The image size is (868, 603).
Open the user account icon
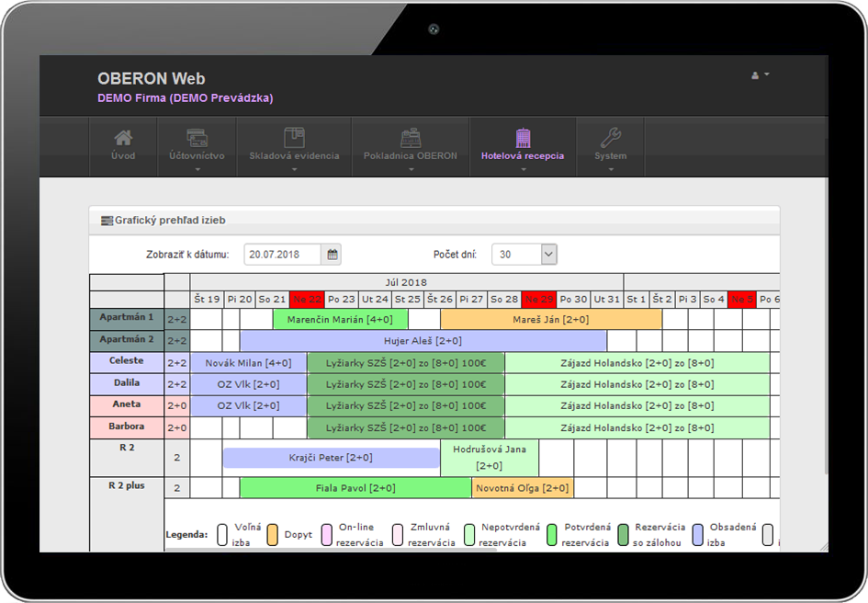(754, 75)
